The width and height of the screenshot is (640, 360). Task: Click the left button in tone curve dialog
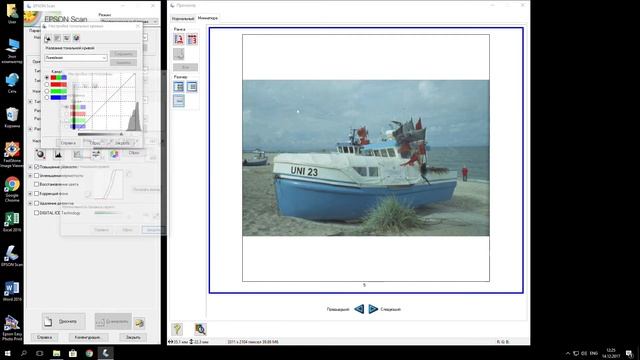[x=68, y=143]
